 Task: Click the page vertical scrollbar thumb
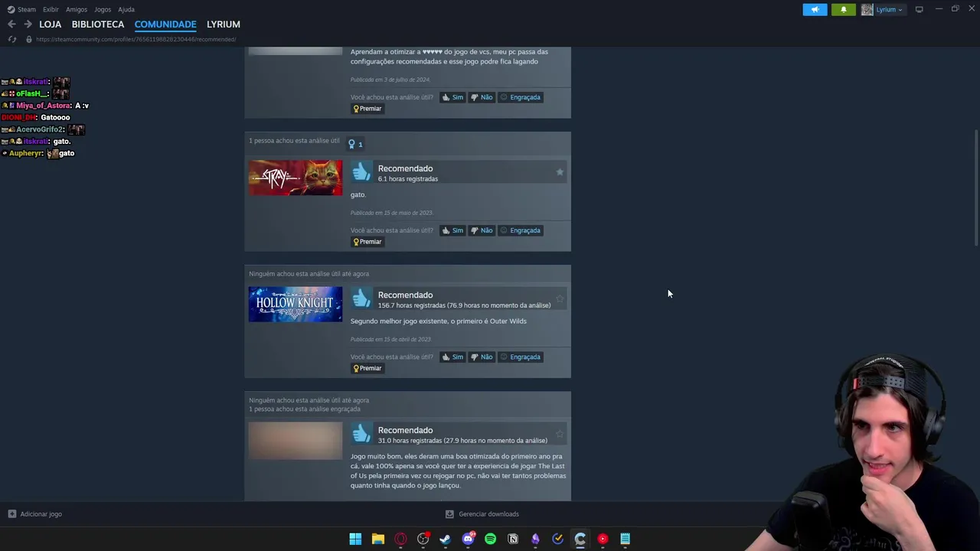pos(975,187)
